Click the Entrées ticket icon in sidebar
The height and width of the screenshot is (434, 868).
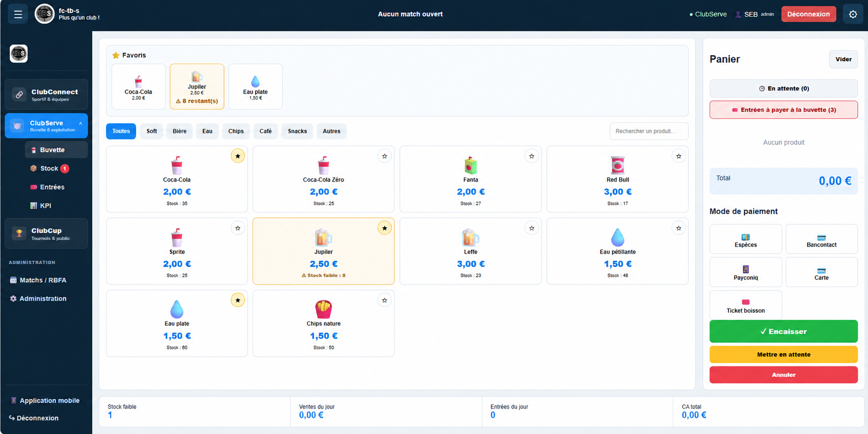[x=33, y=187]
